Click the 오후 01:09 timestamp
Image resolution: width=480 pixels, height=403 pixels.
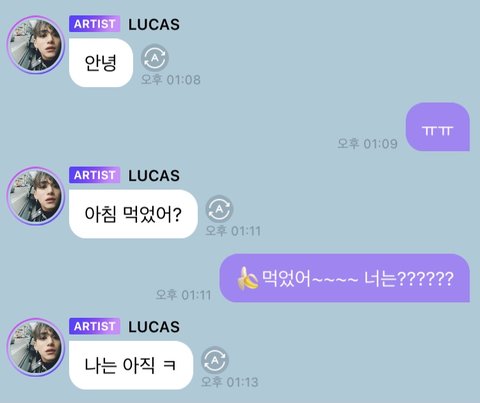click(367, 144)
